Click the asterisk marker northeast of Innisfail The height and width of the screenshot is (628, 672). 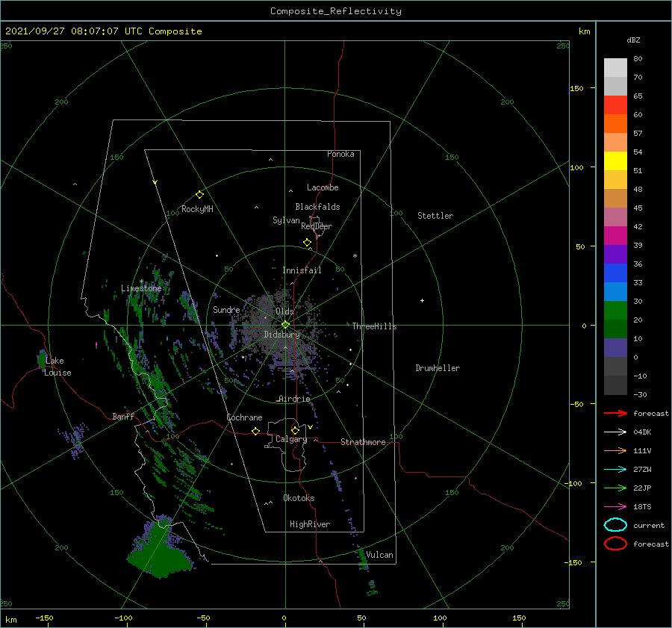[x=355, y=256]
